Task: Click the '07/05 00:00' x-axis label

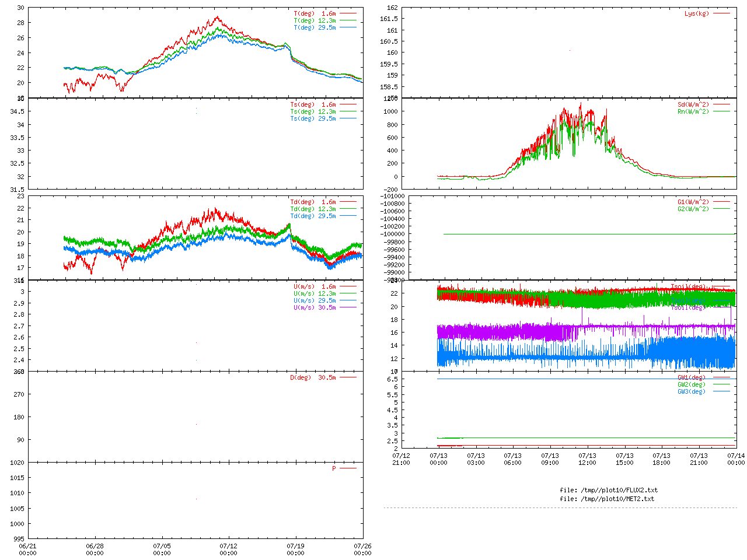Action: 162,549
